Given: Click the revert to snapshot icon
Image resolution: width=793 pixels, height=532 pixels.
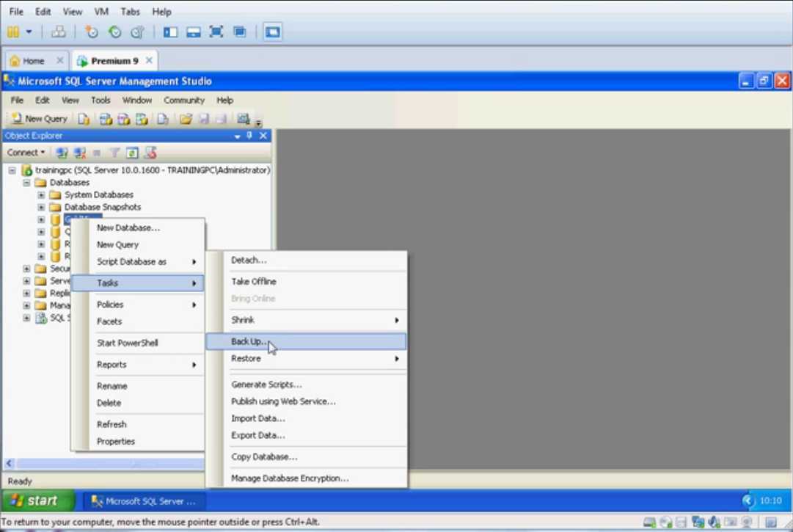Looking at the screenshot, I should pos(114,32).
